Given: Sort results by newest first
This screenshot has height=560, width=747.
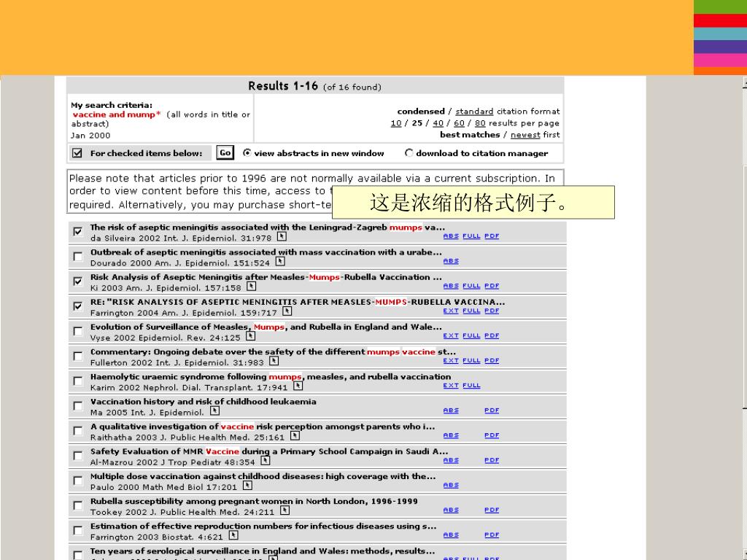Looking at the screenshot, I should (x=525, y=135).
